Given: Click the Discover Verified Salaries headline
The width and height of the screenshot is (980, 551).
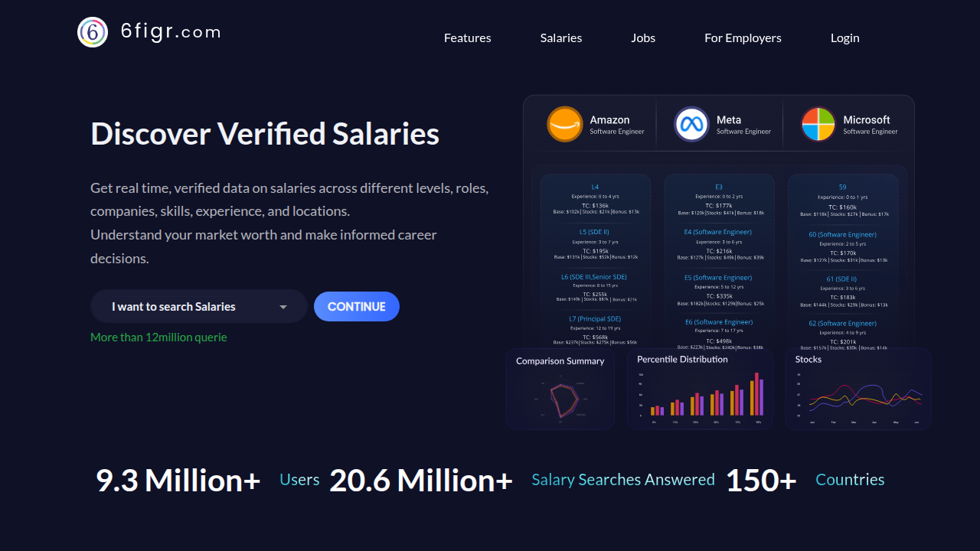Looking at the screenshot, I should [x=265, y=133].
